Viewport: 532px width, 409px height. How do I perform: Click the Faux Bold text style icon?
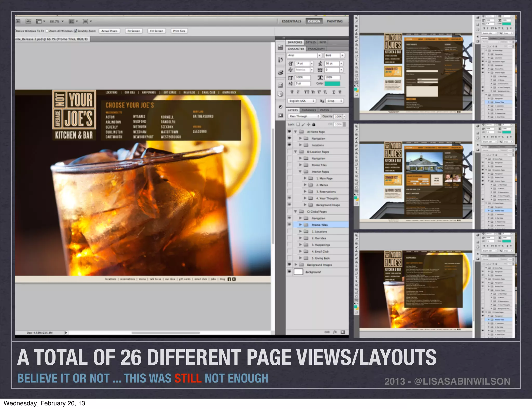tap(292, 92)
